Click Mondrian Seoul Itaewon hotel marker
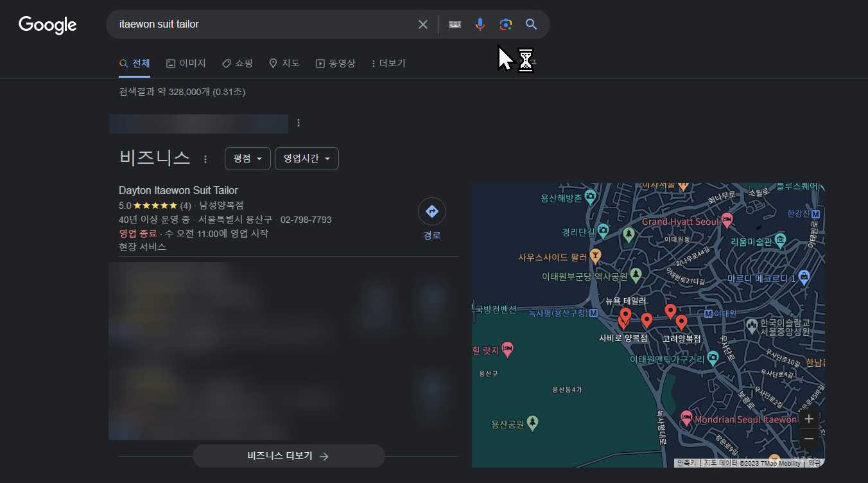This screenshot has width=868, height=483. [686, 418]
